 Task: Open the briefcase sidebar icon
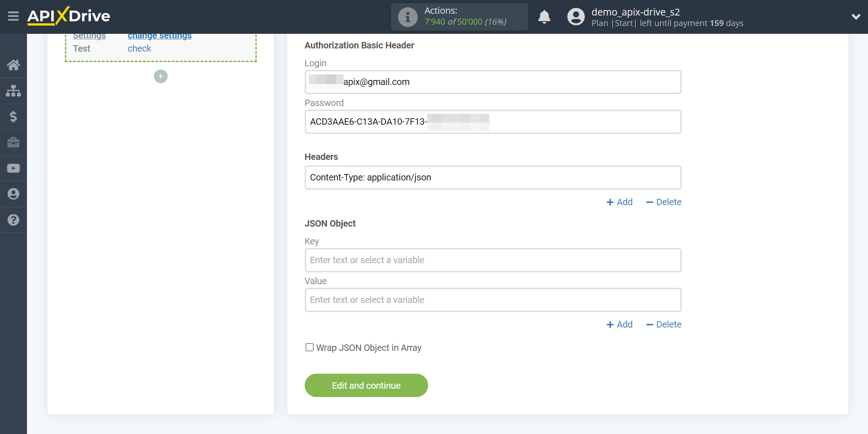click(13, 143)
